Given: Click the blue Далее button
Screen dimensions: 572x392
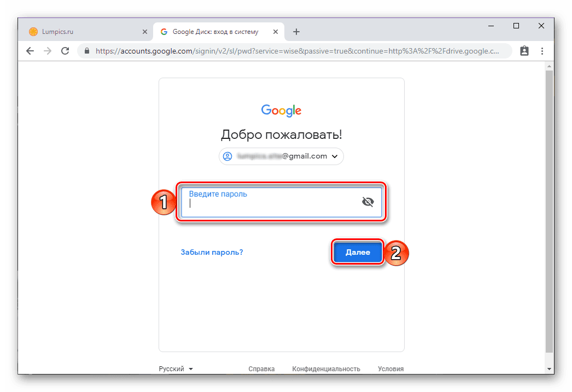Looking at the screenshot, I should [358, 252].
